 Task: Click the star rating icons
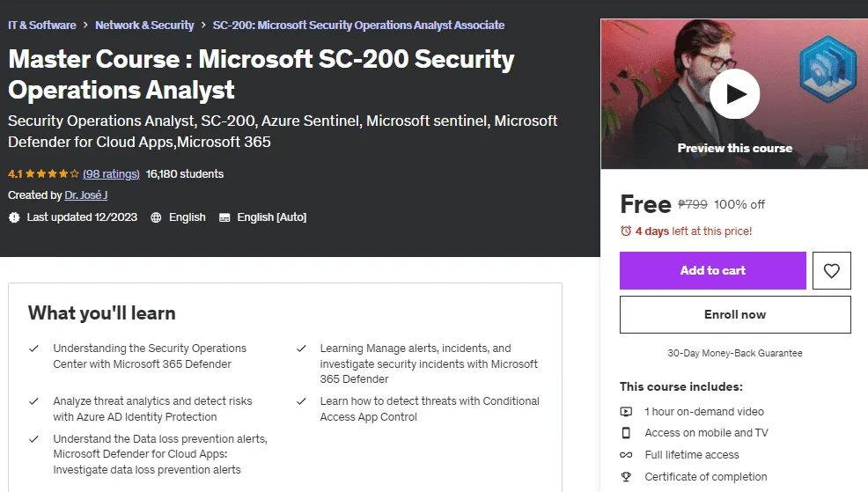(x=52, y=173)
